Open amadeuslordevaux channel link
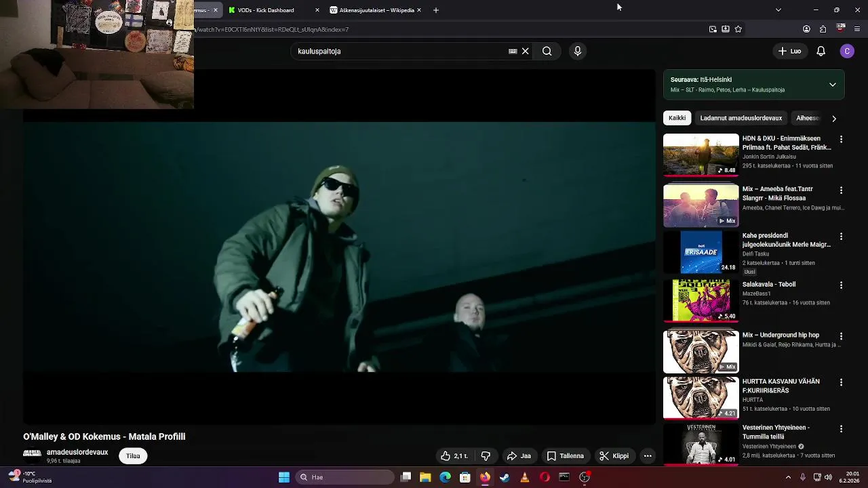 point(77,452)
